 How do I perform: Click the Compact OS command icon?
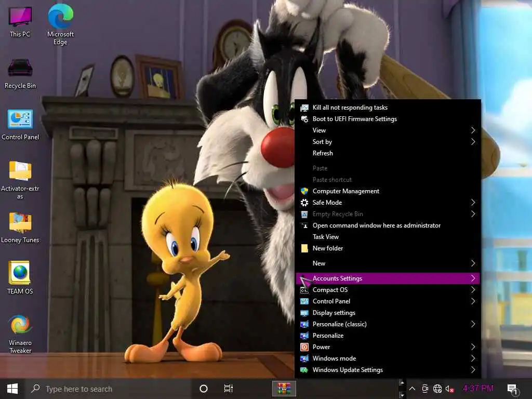pos(304,290)
